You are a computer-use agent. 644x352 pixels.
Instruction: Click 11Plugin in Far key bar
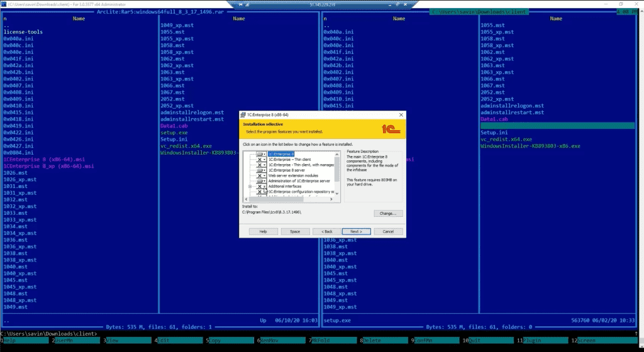[x=543, y=341]
